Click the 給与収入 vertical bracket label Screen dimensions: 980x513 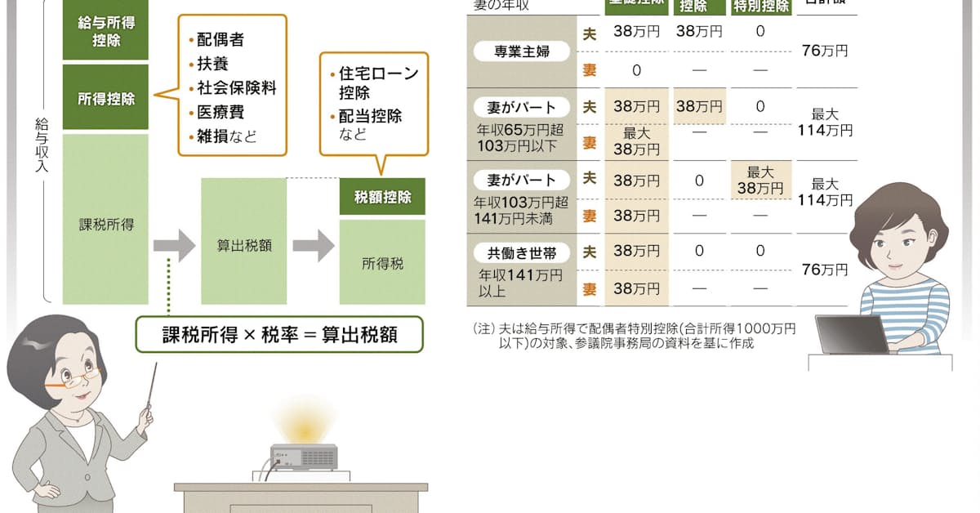click(42, 145)
